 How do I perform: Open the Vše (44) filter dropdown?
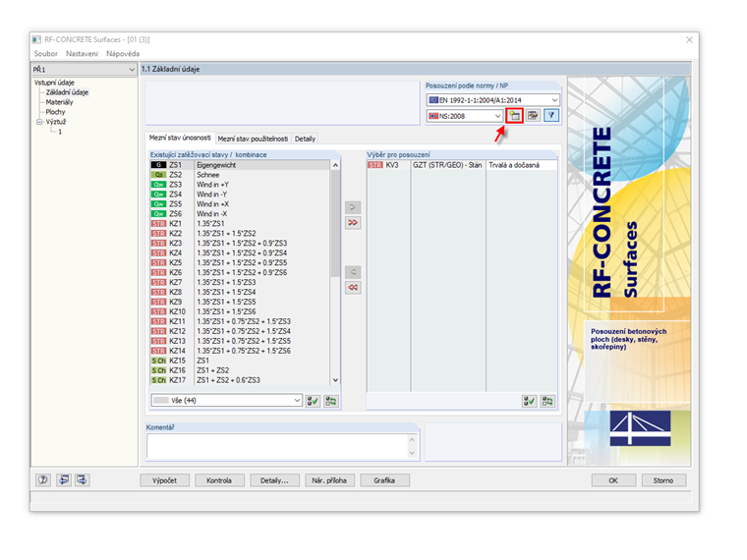[226, 401]
